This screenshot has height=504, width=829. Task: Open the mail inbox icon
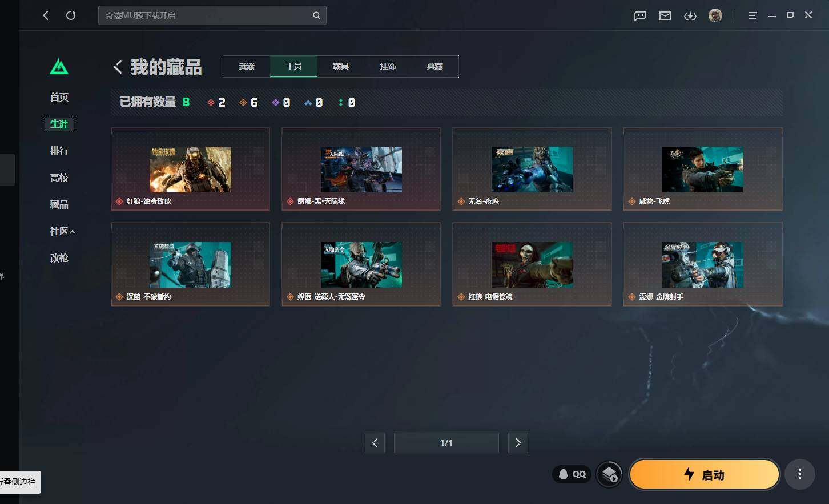pyautogui.click(x=665, y=16)
